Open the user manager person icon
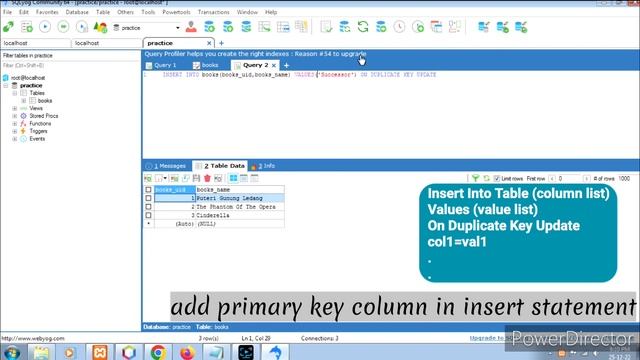 pos(191,27)
